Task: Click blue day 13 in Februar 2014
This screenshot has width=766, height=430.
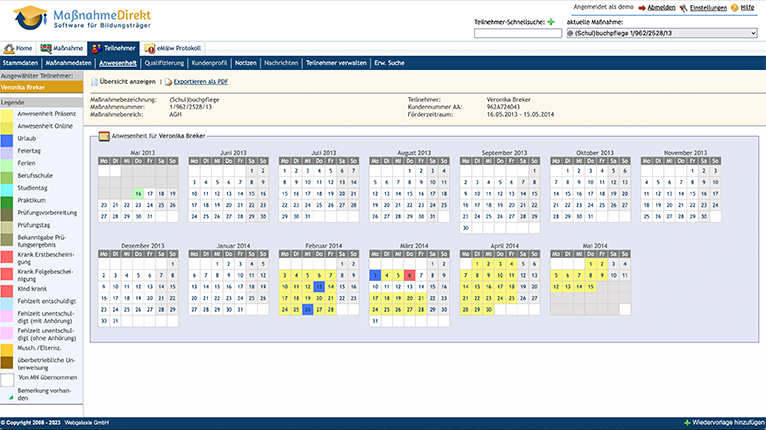Action: 319,287
